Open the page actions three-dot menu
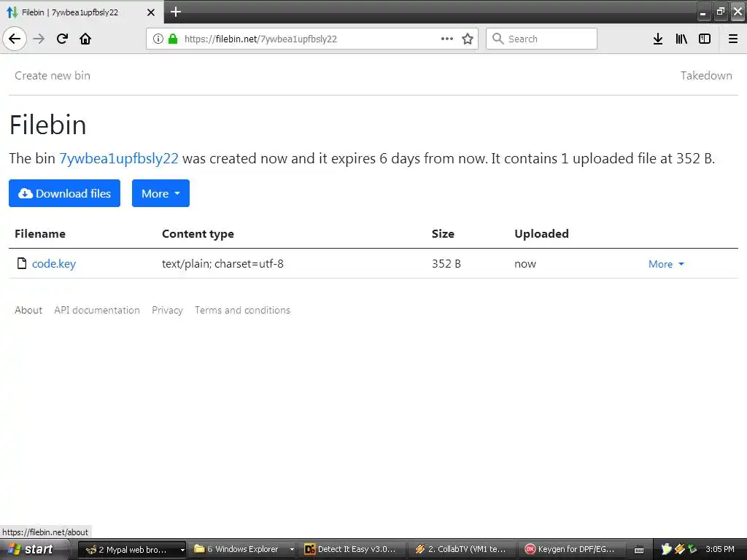 (447, 39)
